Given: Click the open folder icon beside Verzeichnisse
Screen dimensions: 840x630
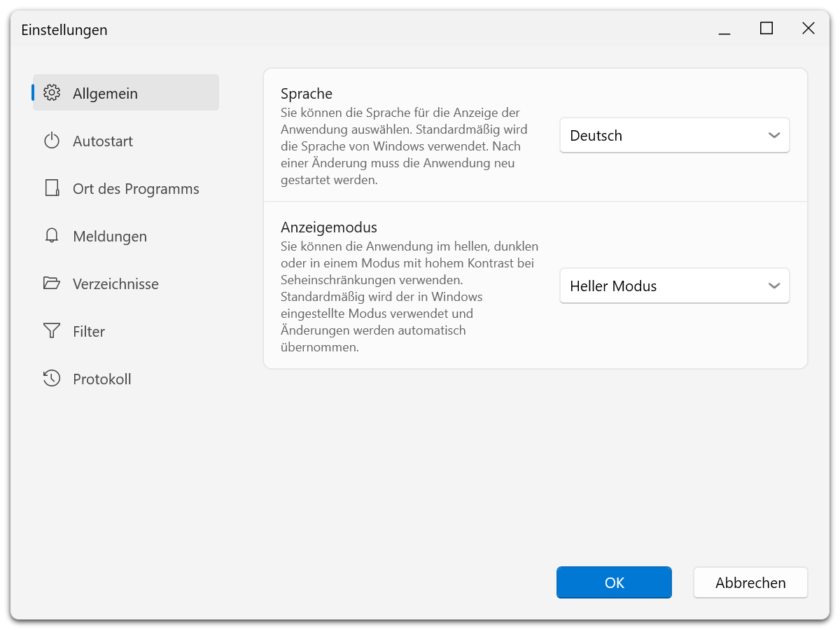Looking at the screenshot, I should coord(52,283).
